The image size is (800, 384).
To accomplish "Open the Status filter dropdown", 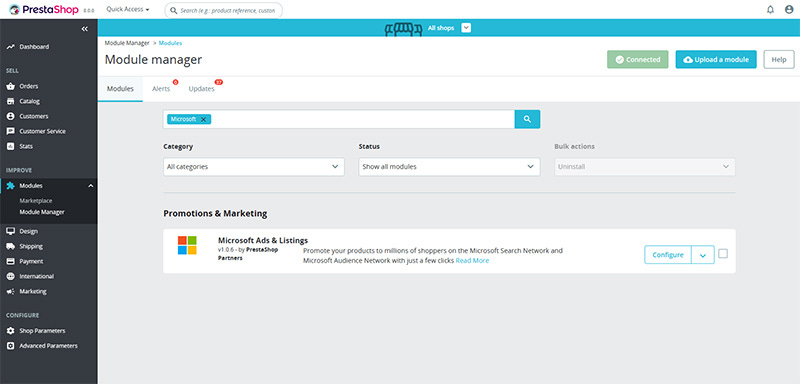I will [x=449, y=167].
